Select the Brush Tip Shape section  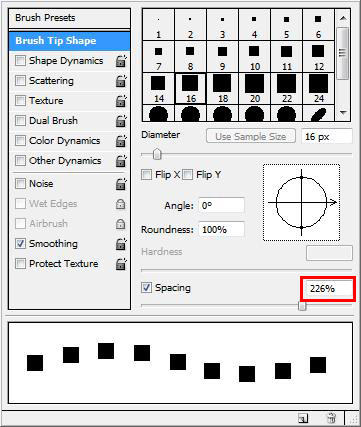click(69, 41)
